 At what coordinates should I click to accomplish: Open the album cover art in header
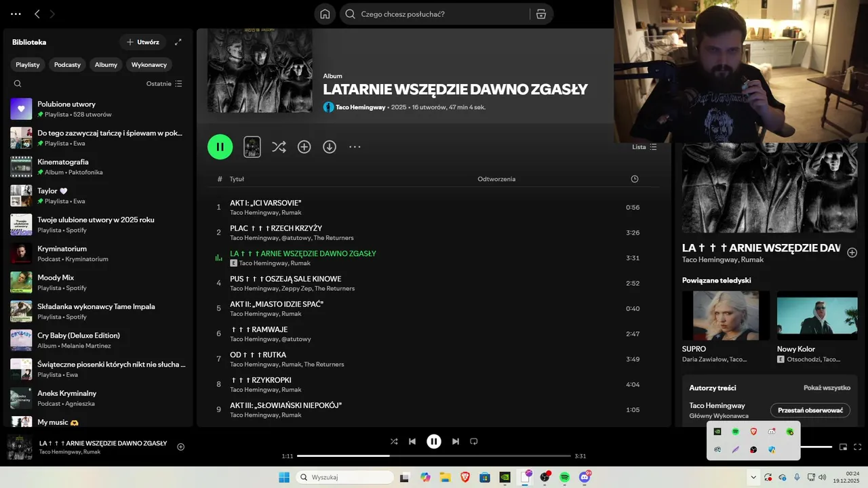pos(260,70)
